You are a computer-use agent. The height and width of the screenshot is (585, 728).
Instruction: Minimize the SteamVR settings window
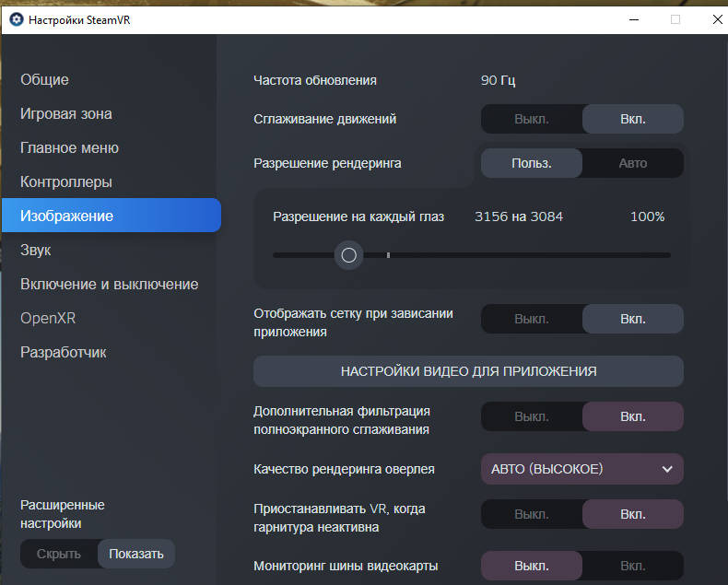tap(634, 19)
